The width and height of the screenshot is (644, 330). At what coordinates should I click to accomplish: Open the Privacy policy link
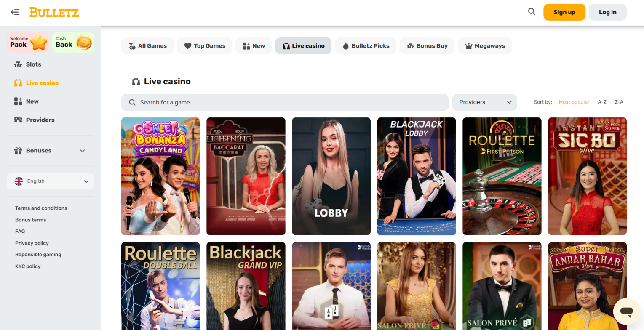click(x=32, y=243)
